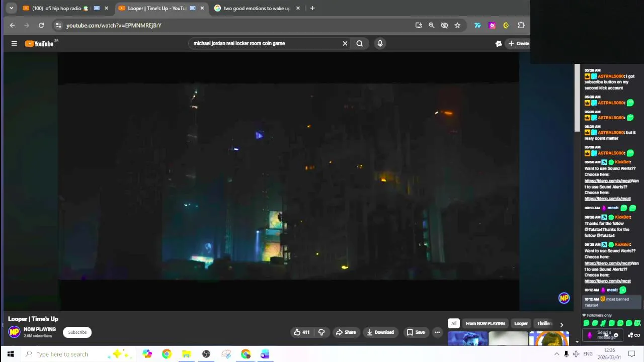The width and height of the screenshot is (644, 362).
Task: Go to the YouTube home logo
Action: (39, 44)
